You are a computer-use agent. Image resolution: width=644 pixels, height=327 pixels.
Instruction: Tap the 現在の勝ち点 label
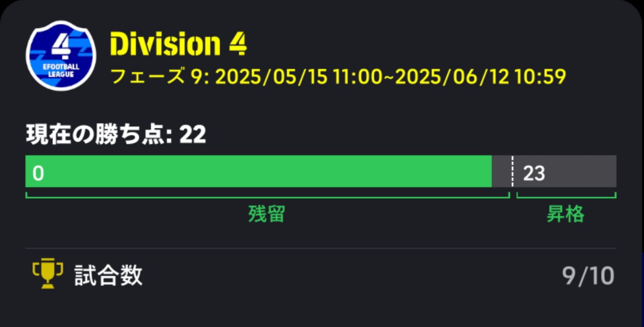[99, 134]
